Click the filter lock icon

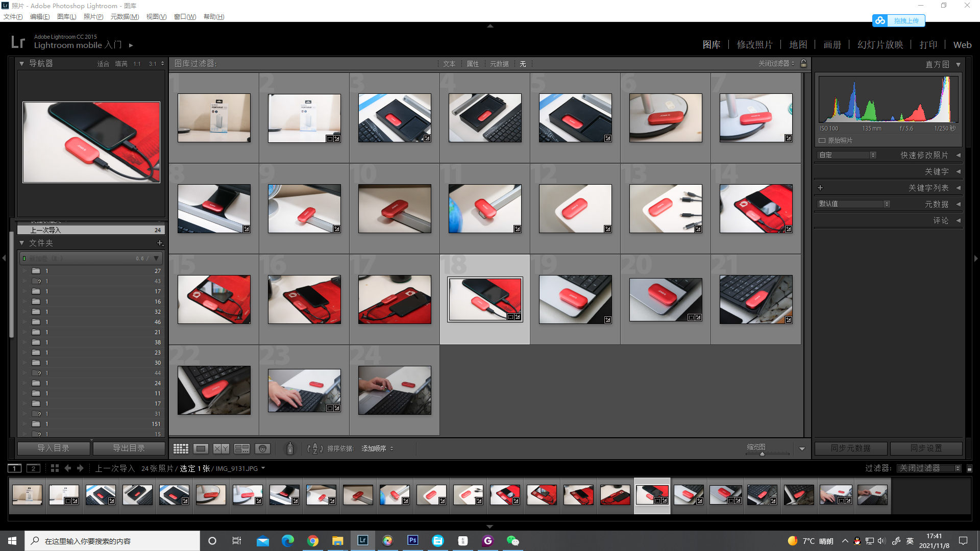[804, 64]
